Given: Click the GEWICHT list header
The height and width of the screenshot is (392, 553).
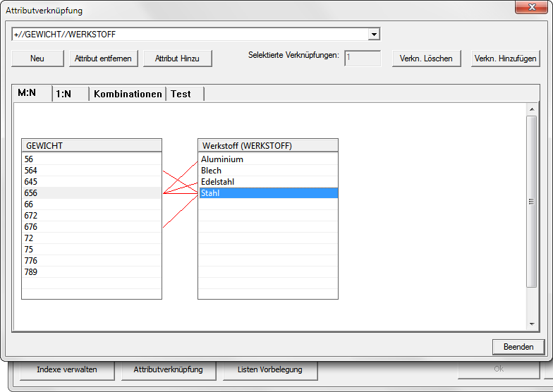Looking at the screenshot, I should click(92, 145).
